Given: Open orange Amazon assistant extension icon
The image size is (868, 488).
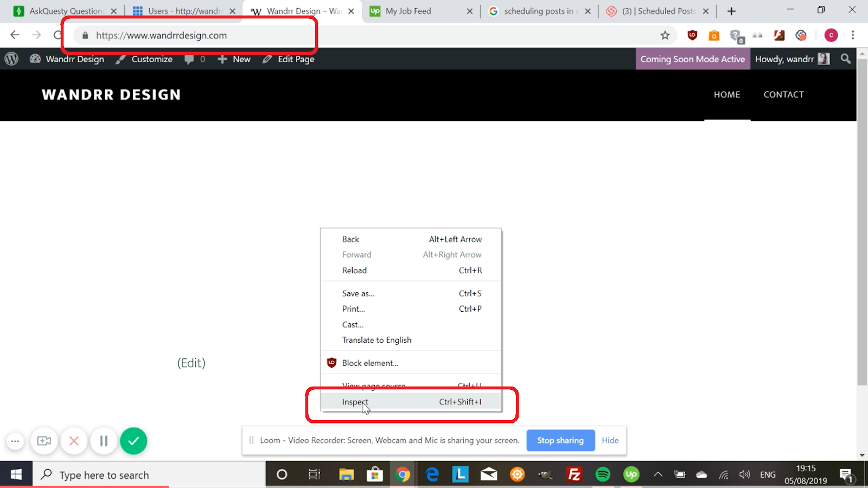Looking at the screenshot, I should pos(714,35).
